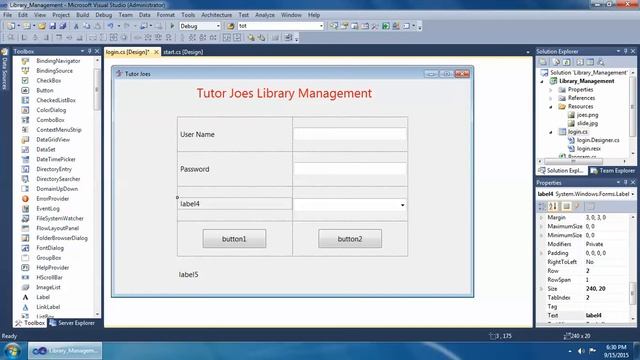Click button2 on the form
Image resolution: width=640 pixels, height=360 pixels.
(x=350, y=239)
